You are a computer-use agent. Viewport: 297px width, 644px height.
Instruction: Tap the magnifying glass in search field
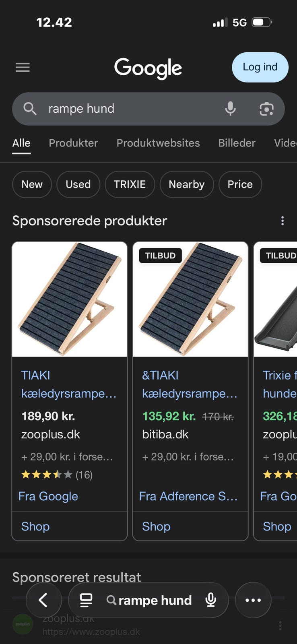tap(30, 109)
